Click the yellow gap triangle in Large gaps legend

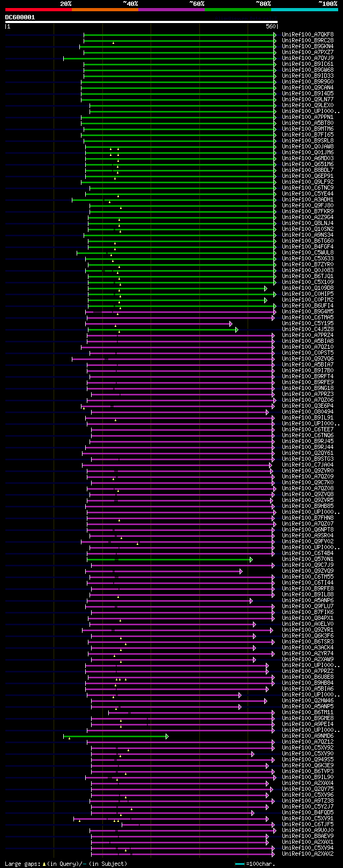[x=44, y=863]
